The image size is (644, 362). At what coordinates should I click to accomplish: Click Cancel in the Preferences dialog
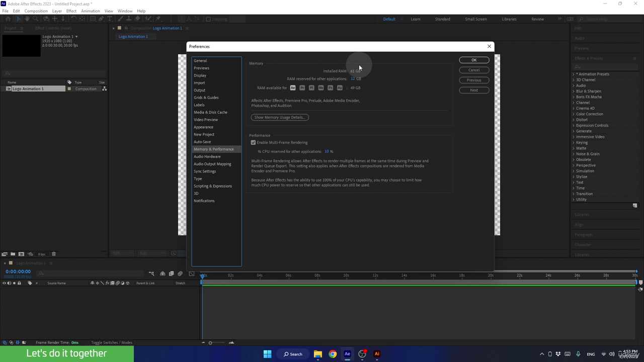pos(474,70)
